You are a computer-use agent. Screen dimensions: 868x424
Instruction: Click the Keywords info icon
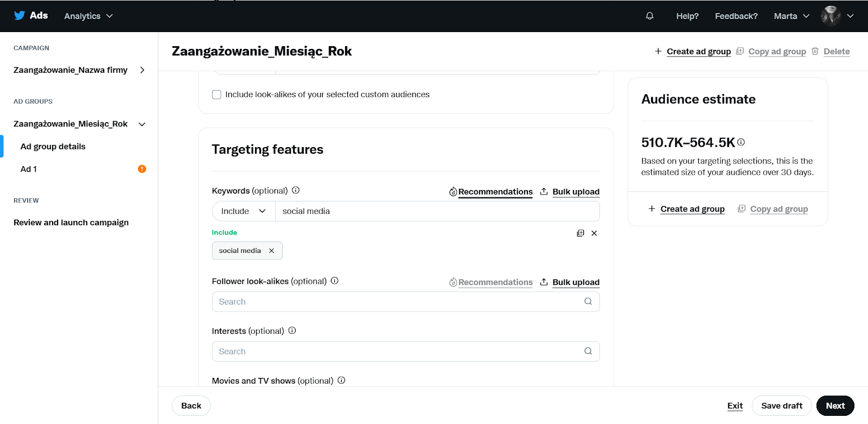[296, 191]
